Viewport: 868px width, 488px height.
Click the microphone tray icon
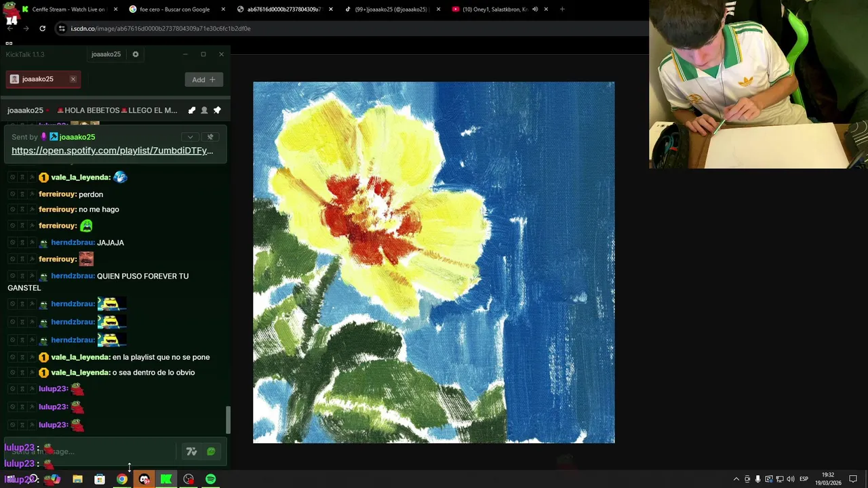click(758, 479)
